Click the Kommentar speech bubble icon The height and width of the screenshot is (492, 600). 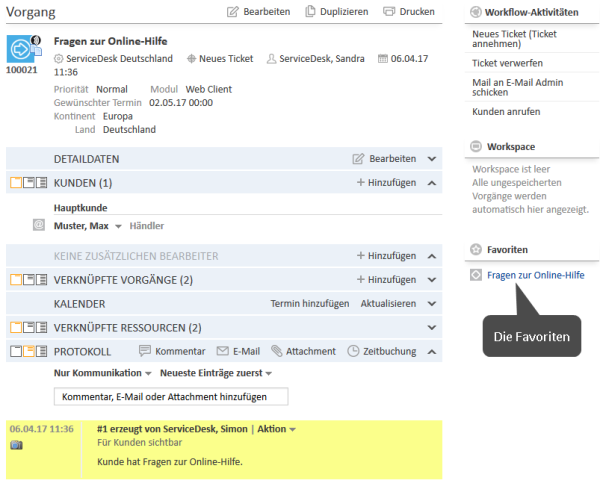click(145, 351)
